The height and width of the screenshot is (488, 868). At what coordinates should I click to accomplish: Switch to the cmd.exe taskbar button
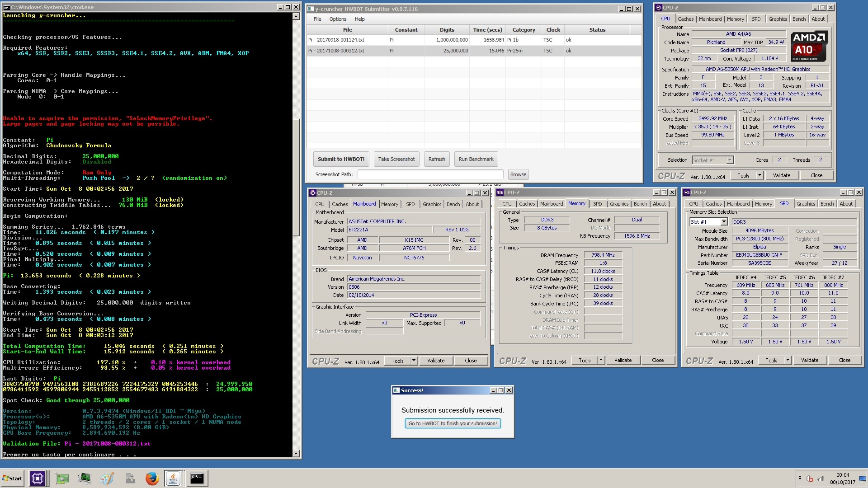[x=197, y=479]
